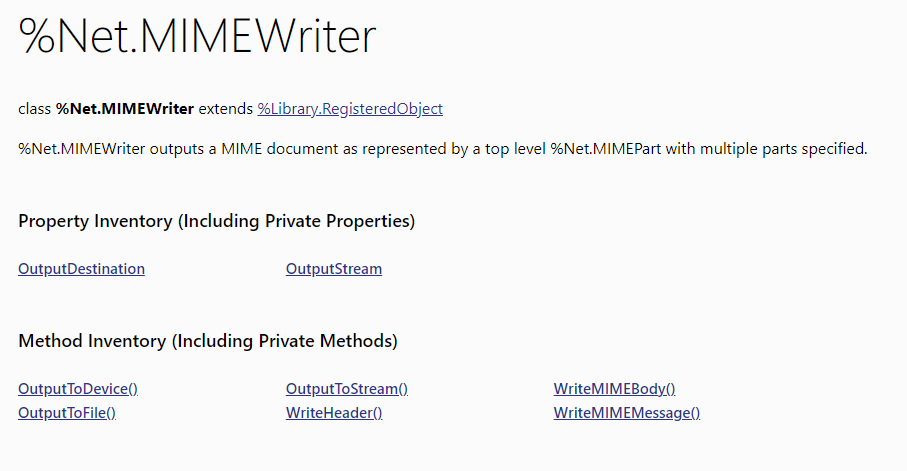Open the OutputToStream() method link
The height and width of the screenshot is (471, 907).
(x=347, y=389)
